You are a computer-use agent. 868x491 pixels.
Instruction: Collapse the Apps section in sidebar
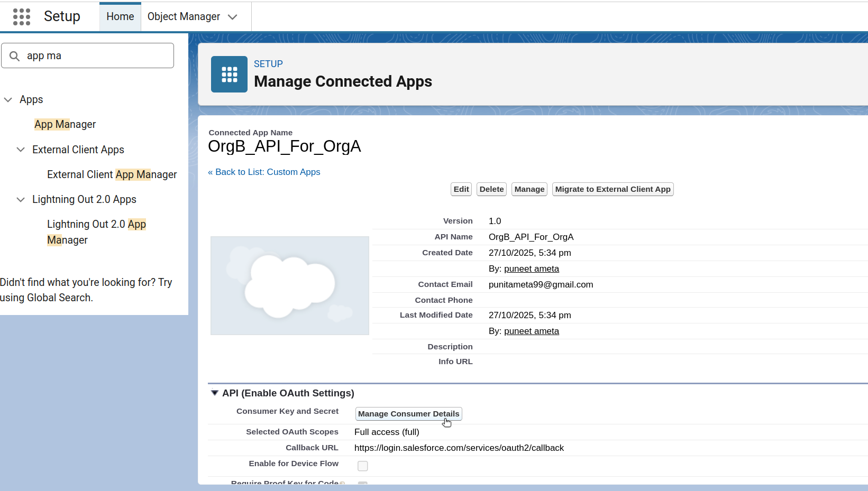(7, 99)
